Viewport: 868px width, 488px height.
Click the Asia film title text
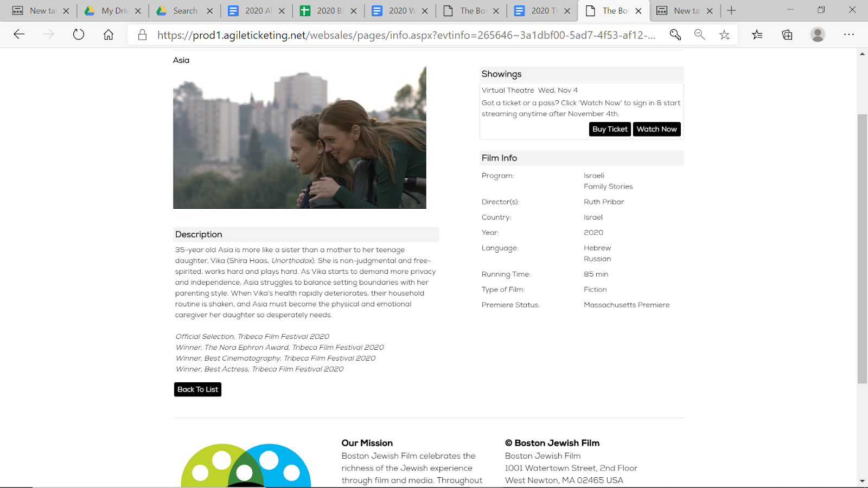click(x=181, y=60)
